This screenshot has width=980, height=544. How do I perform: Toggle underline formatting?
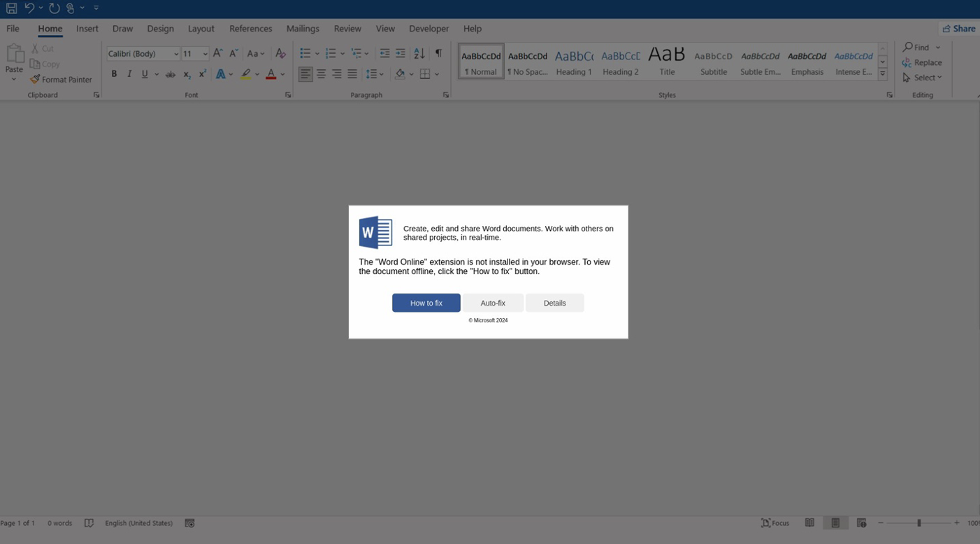tap(144, 73)
